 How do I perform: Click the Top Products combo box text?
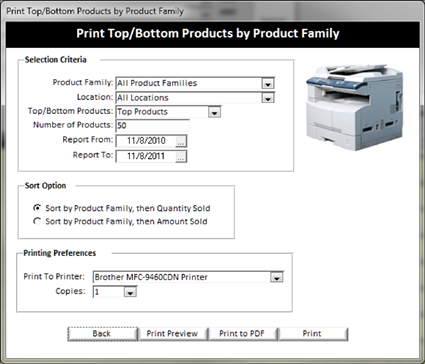pyautogui.click(x=142, y=112)
